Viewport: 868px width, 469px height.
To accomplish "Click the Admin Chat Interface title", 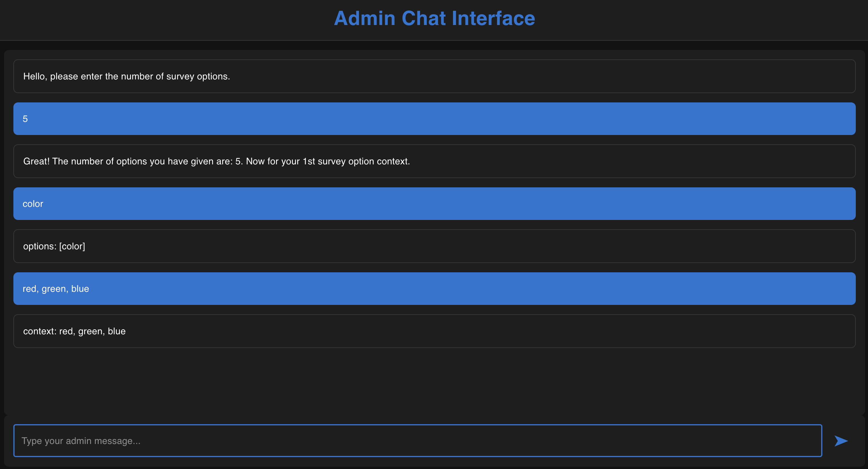I will (434, 18).
